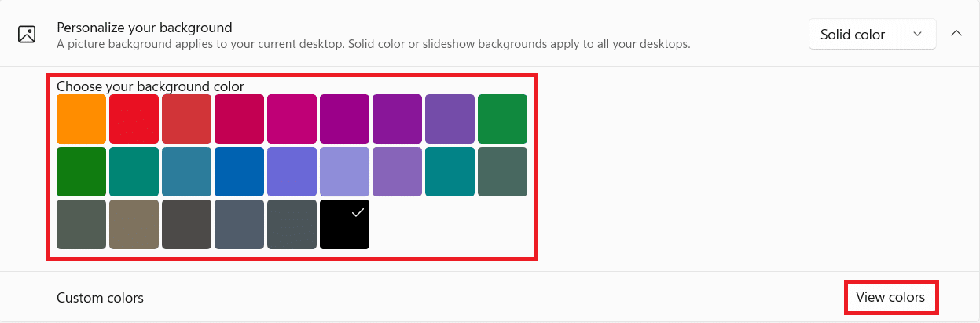
Task: Select the orange background color swatch
Action: tap(81, 119)
